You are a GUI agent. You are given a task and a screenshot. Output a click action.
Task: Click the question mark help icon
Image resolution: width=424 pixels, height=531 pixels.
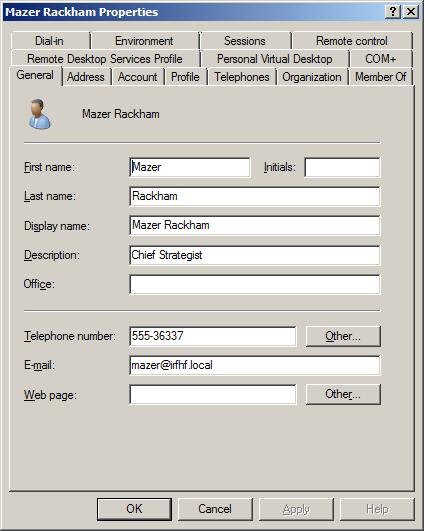point(393,12)
